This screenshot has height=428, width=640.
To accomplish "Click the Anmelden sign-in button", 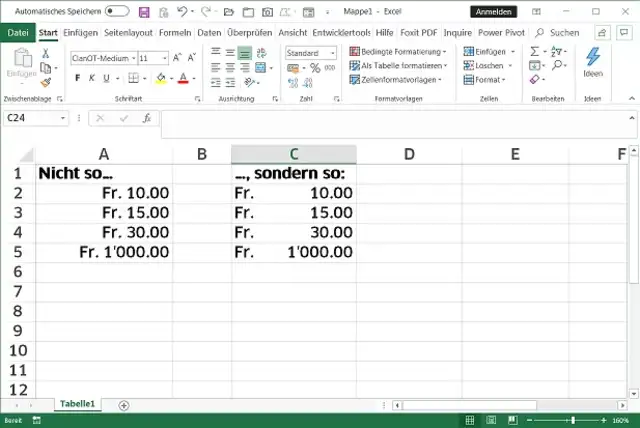I will pos(492,12).
